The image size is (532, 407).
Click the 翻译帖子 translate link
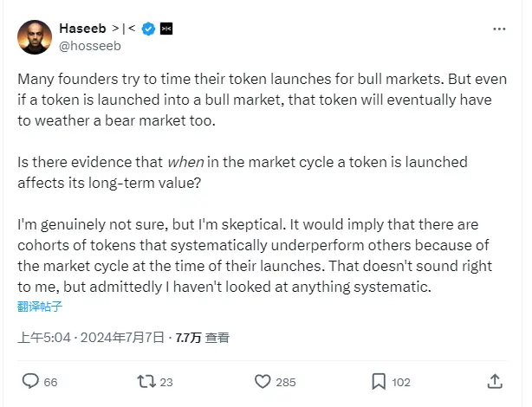click(39, 306)
